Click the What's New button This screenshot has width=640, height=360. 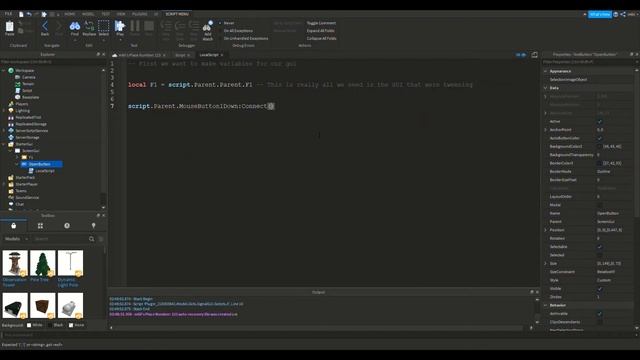pos(600,14)
